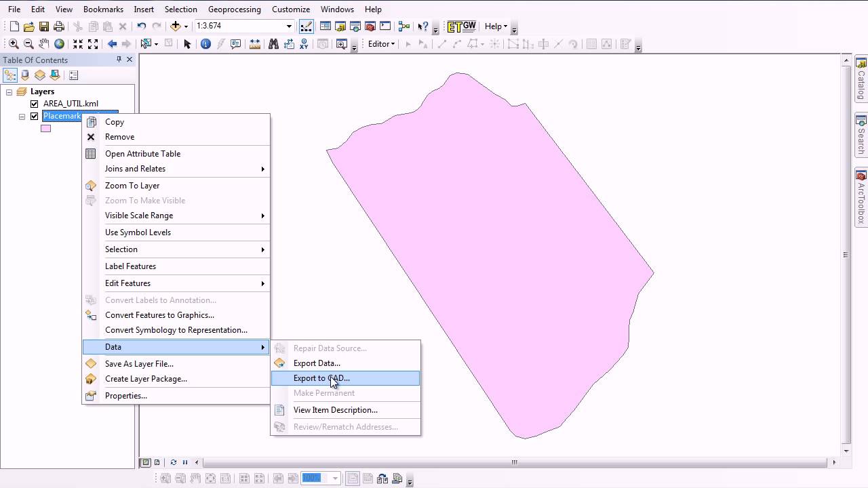The height and width of the screenshot is (488, 868).
Task: Open ETGW Help dropdown
Action: (496, 26)
